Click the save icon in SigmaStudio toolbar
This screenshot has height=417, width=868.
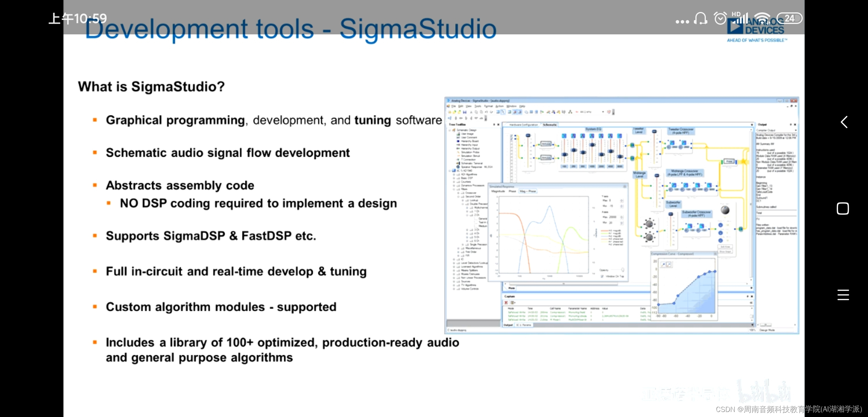[x=465, y=112]
